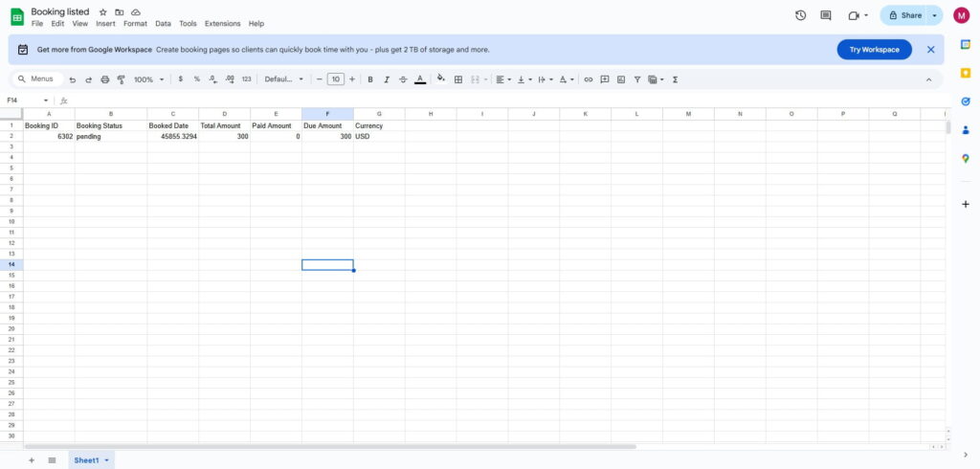Select the Paint format tool
Screen dimensions: 980x469
pyautogui.click(x=121, y=79)
